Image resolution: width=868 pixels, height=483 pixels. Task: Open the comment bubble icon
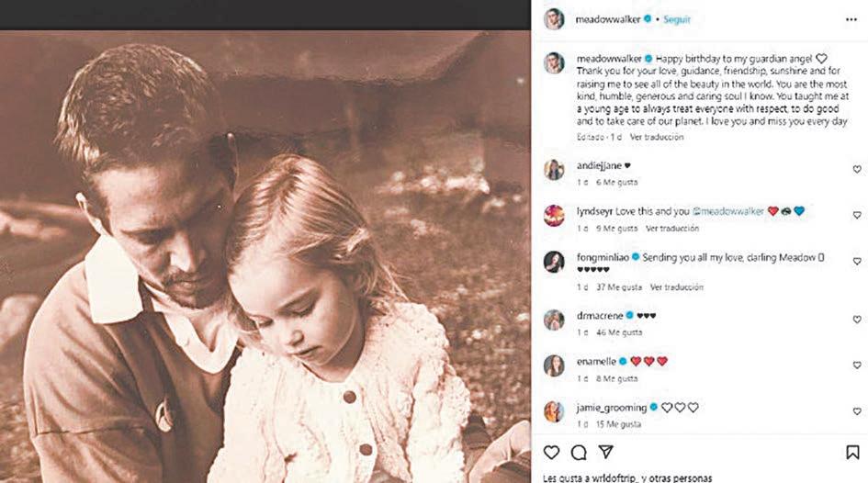coord(579,453)
